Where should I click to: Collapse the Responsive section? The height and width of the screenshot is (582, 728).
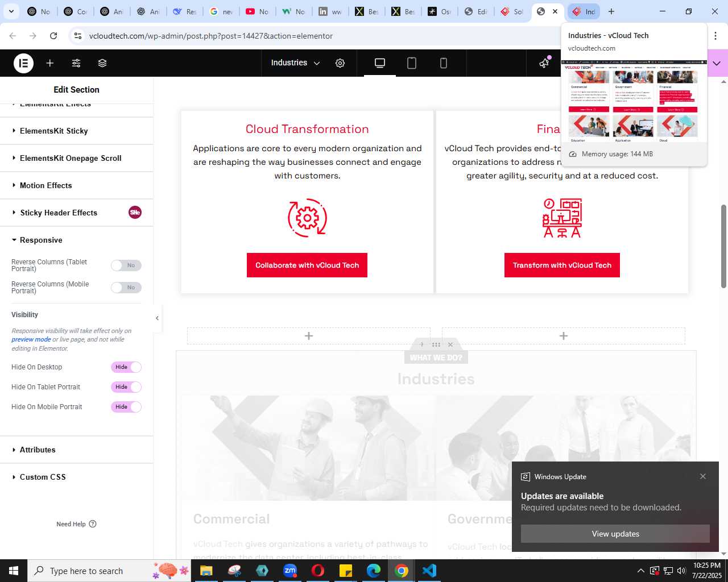coord(76,240)
